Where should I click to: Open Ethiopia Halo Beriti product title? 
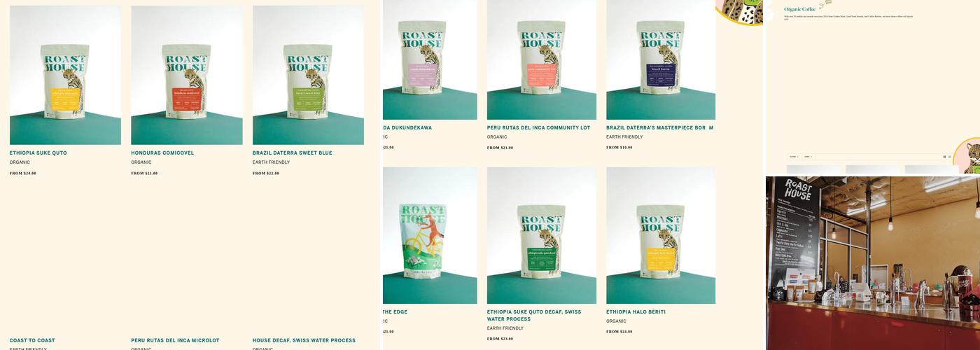pos(636,312)
